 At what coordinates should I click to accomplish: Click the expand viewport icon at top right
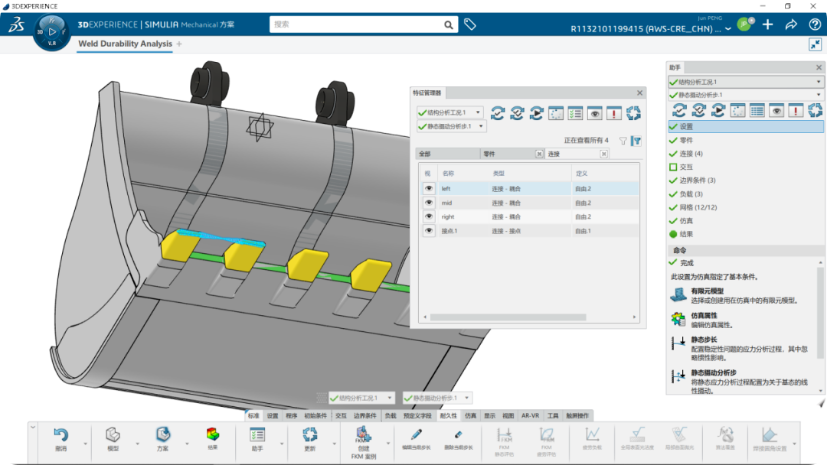815,45
